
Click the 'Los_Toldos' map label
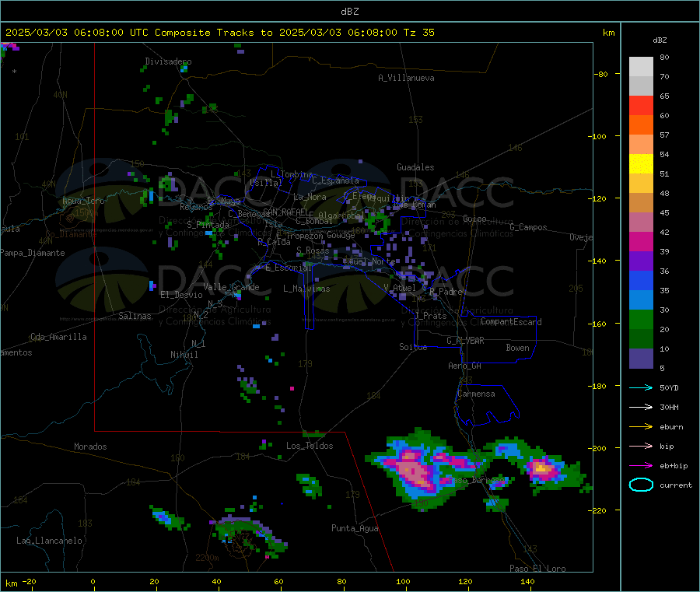click(310, 446)
